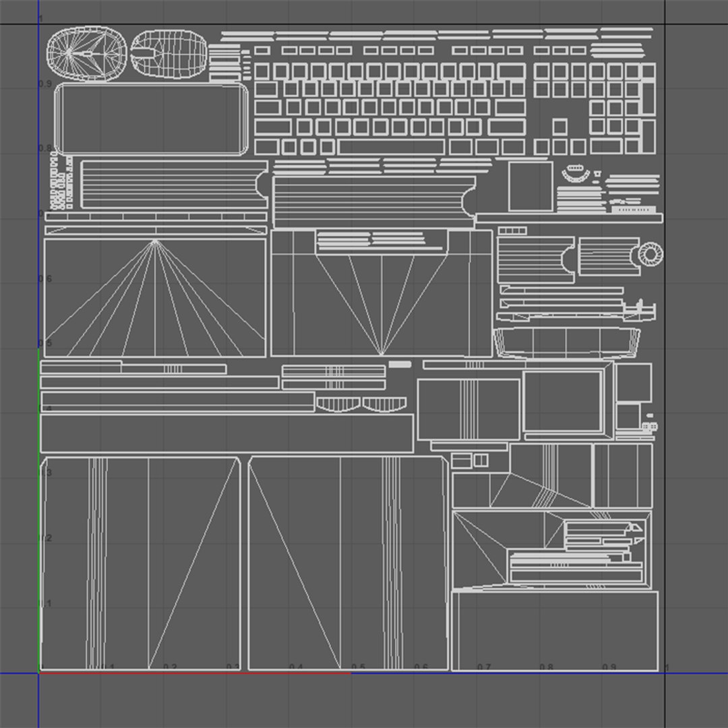This screenshot has width=728, height=728.
Task: Select the second oval mouse UV shell
Action: pos(169,54)
